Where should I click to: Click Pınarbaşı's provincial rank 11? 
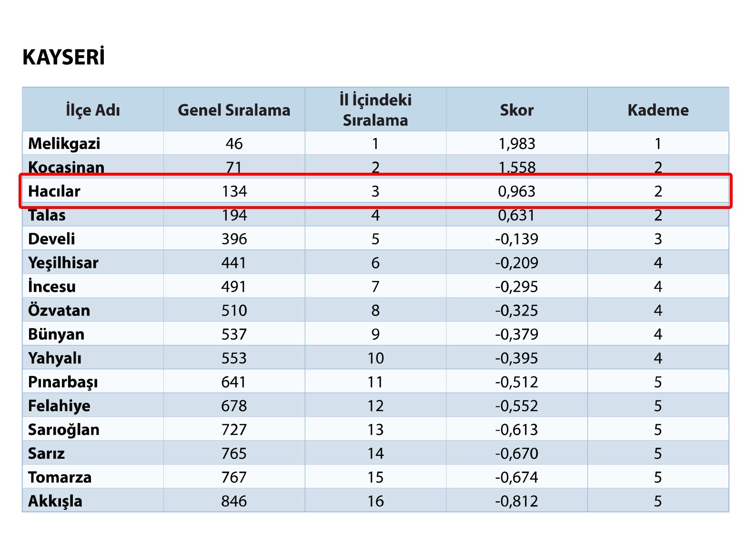pos(375,382)
